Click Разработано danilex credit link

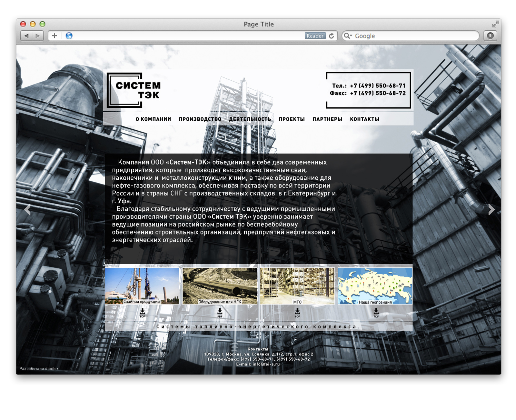39,368
